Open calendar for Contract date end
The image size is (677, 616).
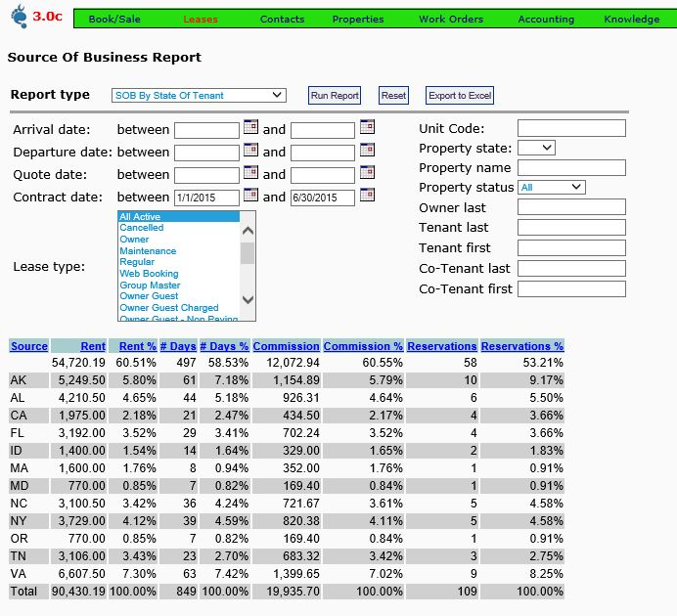tap(368, 195)
